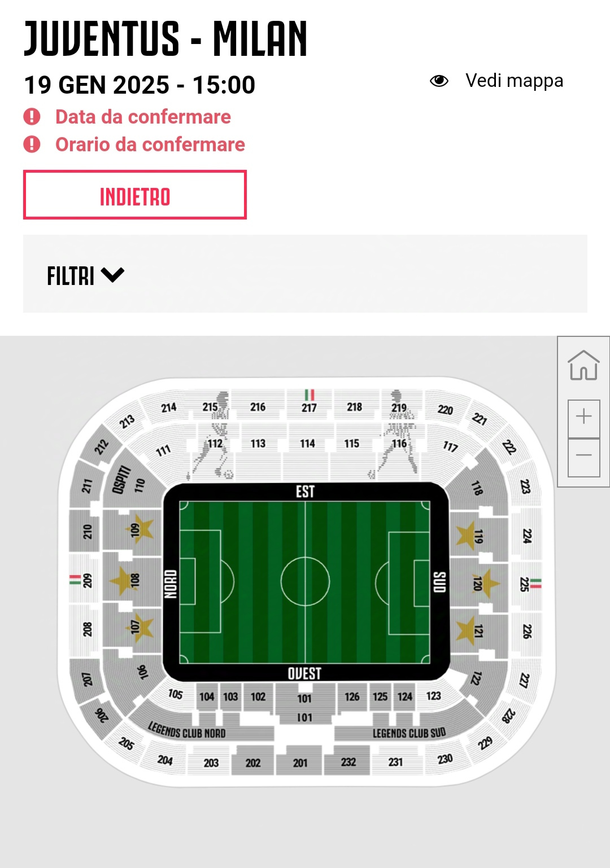The height and width of the screenshot is (868, 610).
Task: Select Legends Club Nord section
Action: pyautogui.click(x=187, y=731)
